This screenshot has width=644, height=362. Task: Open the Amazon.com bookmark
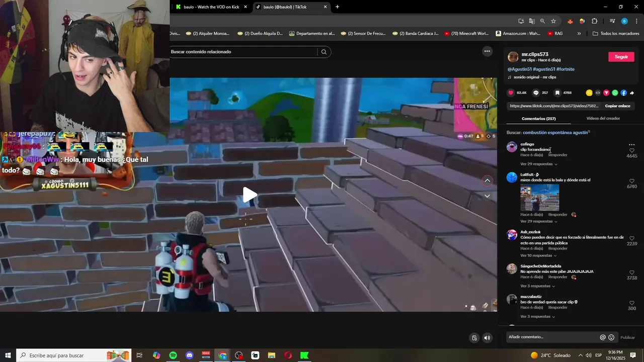coord(518,34)
